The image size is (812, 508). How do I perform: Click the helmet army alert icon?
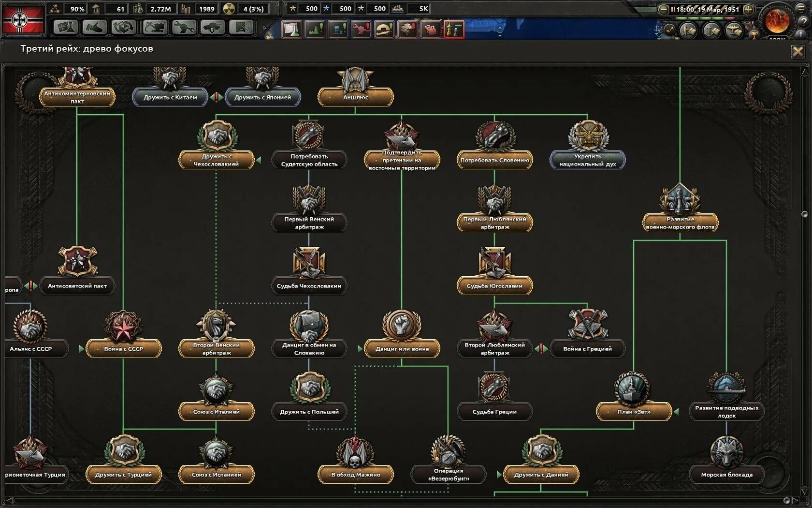pyautogui.click(x=384, y=29)
